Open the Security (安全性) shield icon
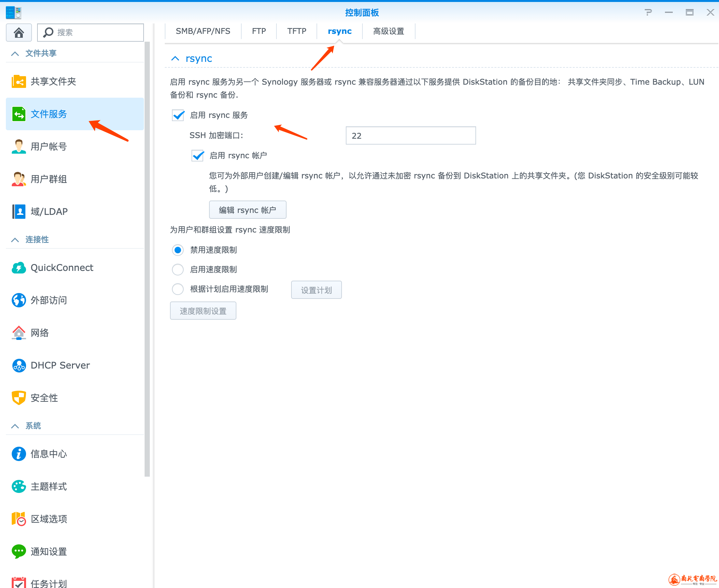 pos(19,398)
